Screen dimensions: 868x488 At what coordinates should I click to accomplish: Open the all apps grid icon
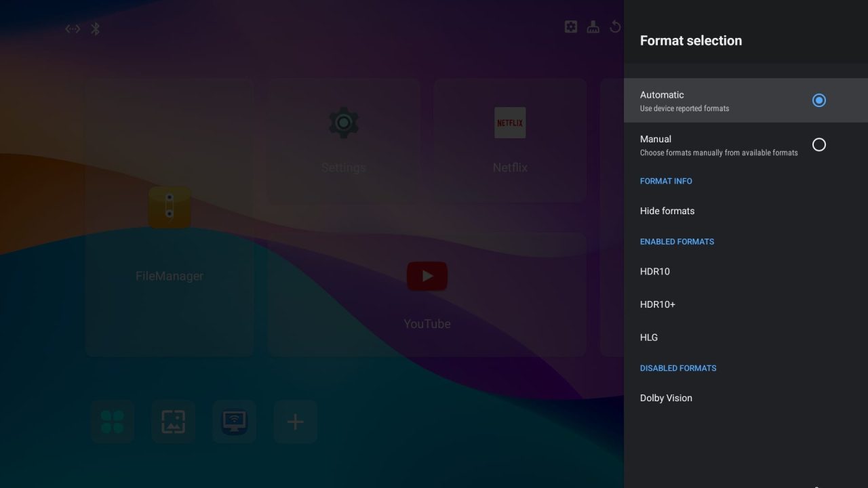[x=113, y=422]
